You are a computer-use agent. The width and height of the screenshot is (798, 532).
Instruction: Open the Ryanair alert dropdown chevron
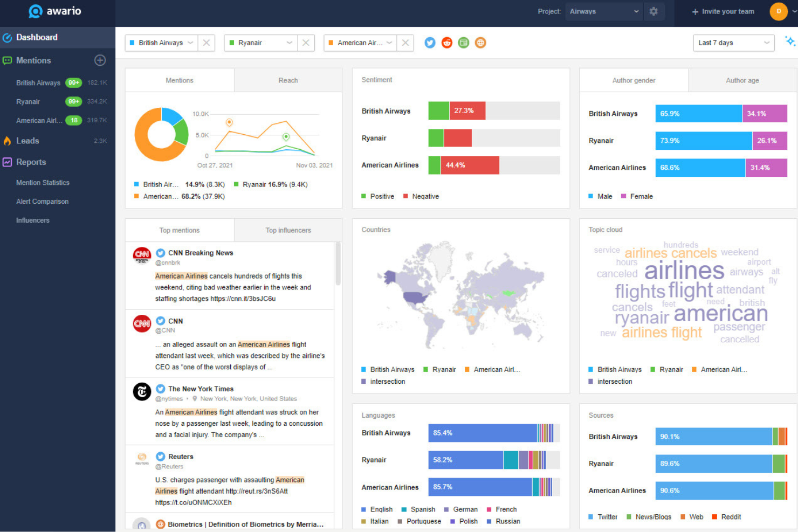290,43
